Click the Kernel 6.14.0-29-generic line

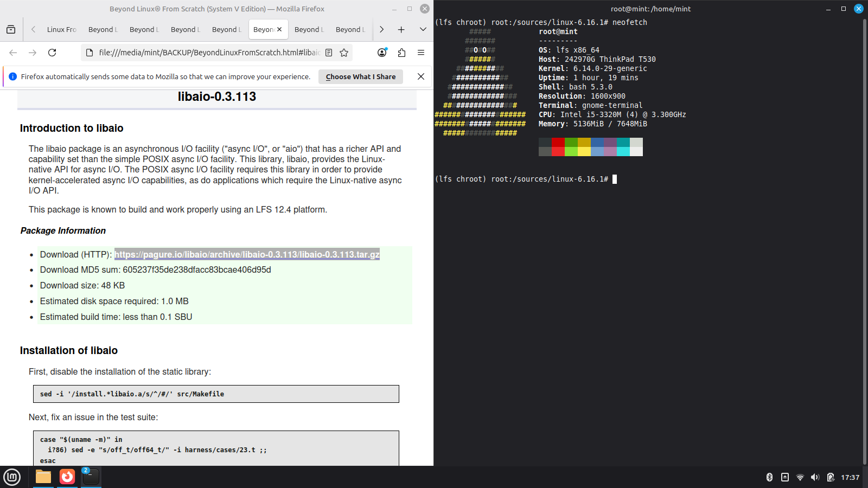click(x=593, y=68)
